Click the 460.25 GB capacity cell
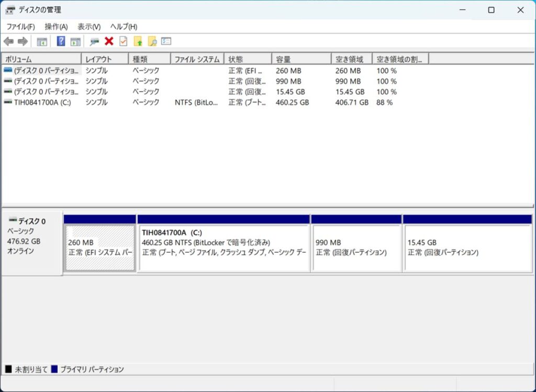 click(x=292, y=103)
